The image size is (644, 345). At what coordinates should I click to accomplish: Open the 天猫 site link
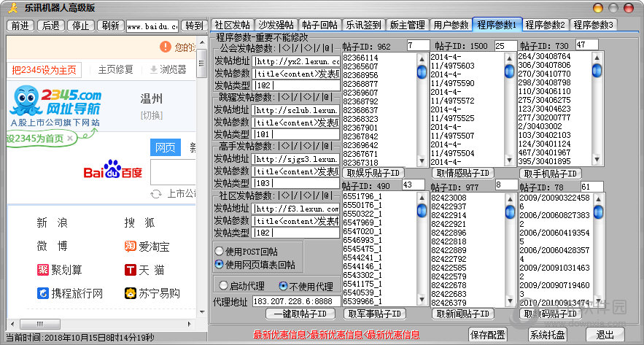pos(144,270)
